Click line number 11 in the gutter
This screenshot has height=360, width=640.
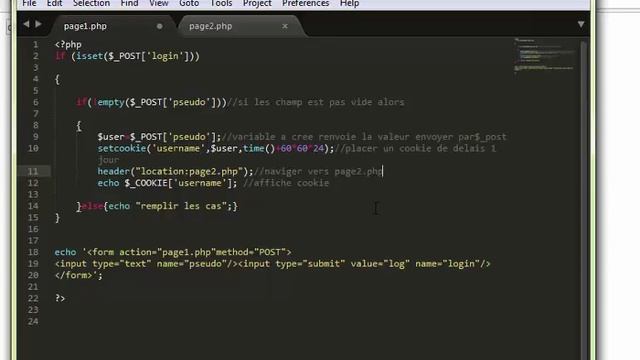tap(33, 171)
